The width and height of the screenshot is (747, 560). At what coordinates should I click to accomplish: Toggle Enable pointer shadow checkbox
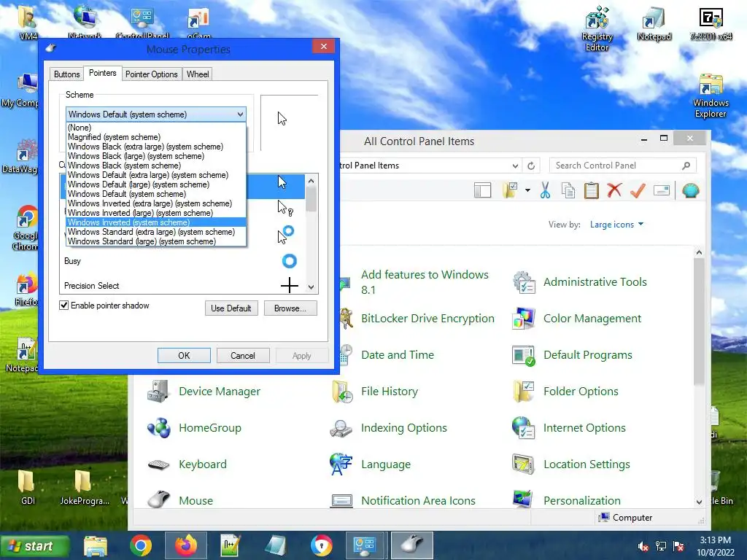pos(64,306)
